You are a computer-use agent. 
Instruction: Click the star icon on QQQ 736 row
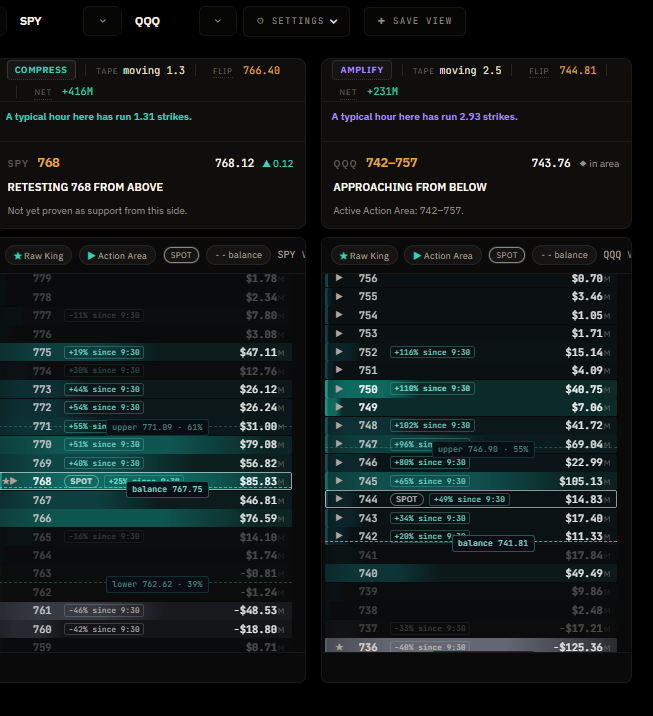click(339, 647)
